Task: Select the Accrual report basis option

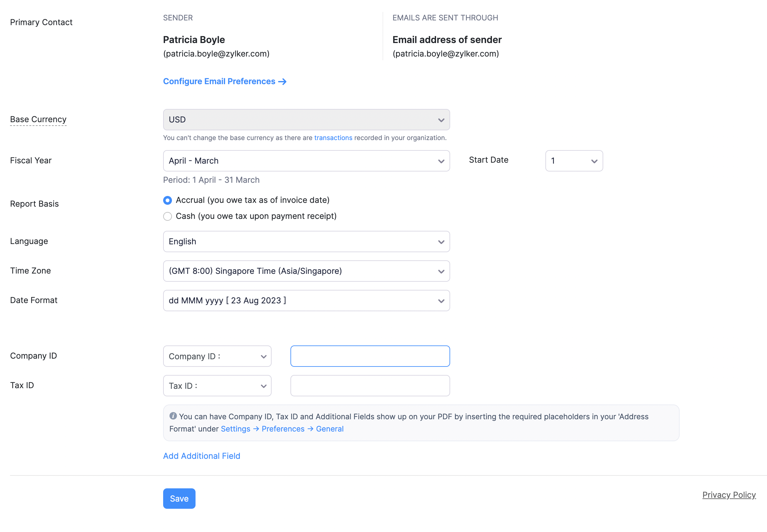Action: pos(168,200)
